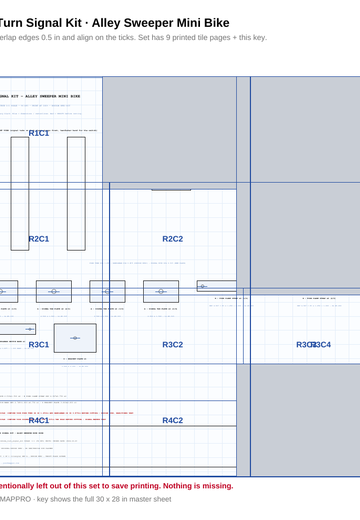Select the R2C2 tile label

tap(173, 239)
